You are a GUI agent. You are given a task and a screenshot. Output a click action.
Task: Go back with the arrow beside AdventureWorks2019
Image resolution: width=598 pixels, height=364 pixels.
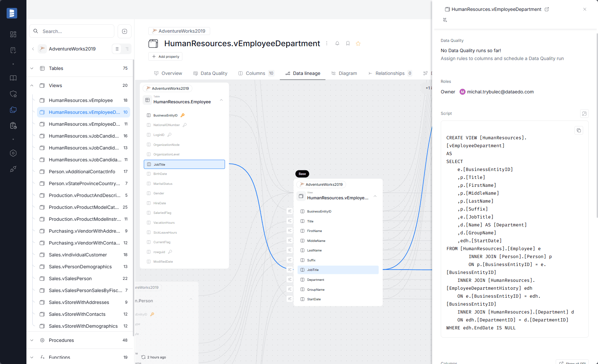tap(33, 49)
